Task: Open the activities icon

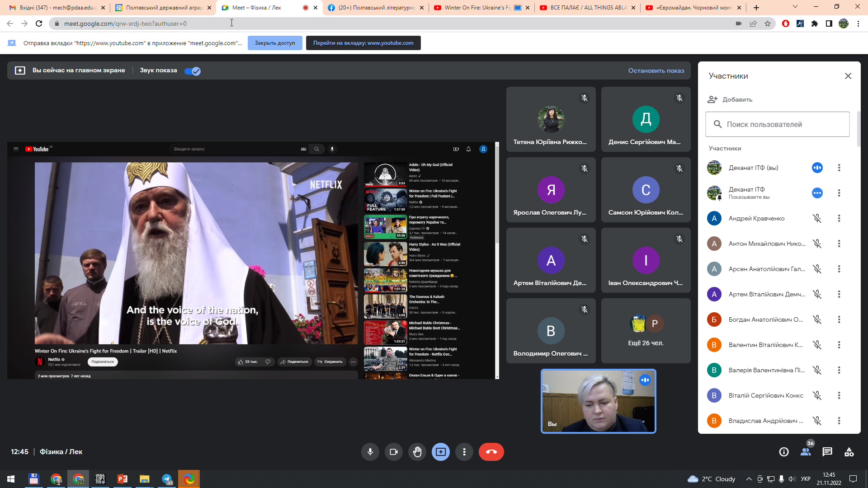Action: [x=849, y=452]
